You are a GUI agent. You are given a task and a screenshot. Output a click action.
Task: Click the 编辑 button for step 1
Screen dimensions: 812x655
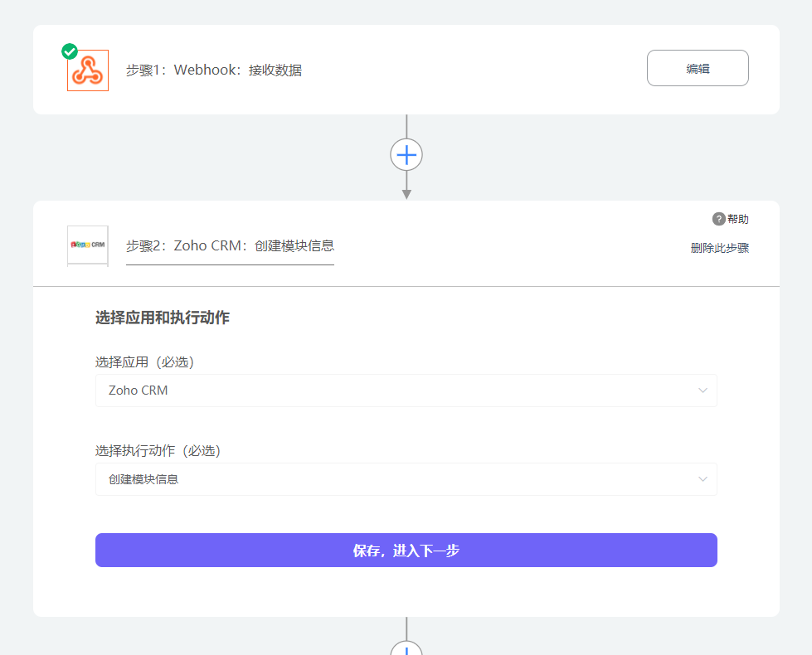[698, 68]
